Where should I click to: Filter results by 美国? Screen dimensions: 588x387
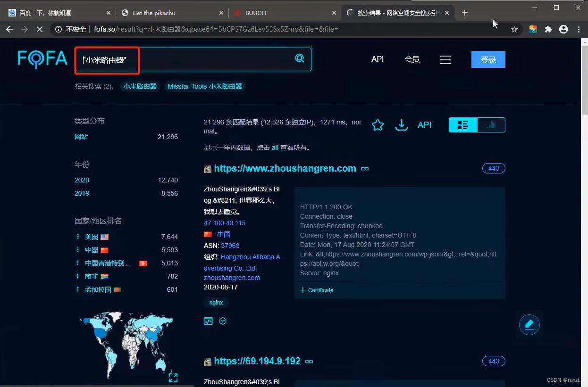click(92, 237)
